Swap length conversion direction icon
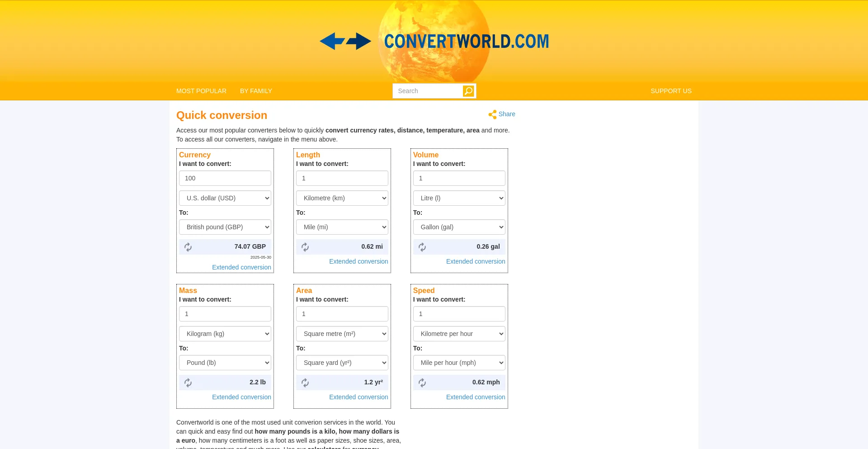The height and width of the screenshot is (449, 868). coord(305,247)
